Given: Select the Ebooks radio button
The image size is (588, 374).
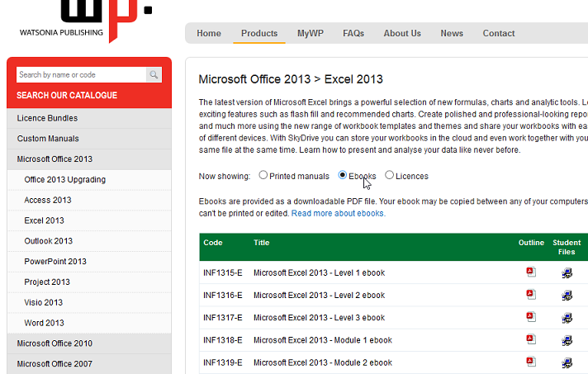Looking at the screenshot, I should coord(343,175).
